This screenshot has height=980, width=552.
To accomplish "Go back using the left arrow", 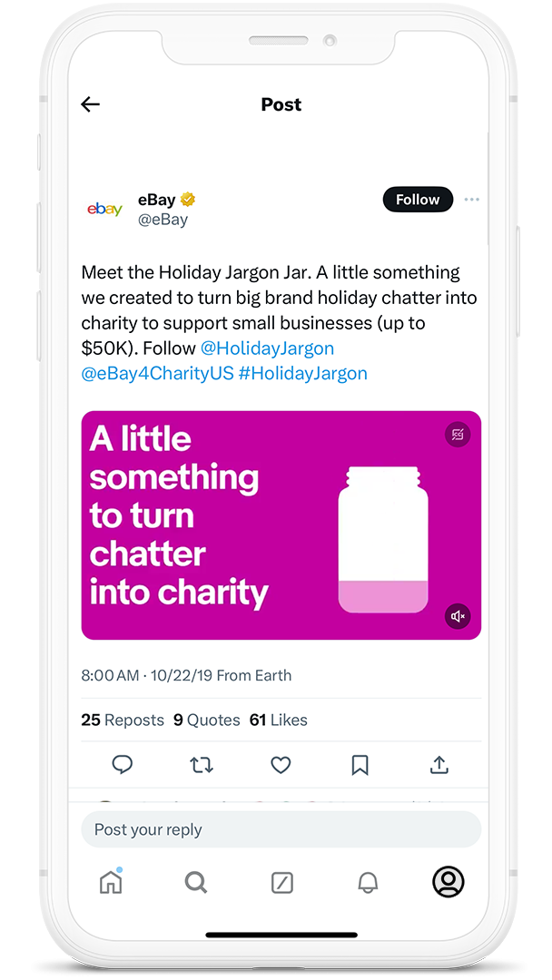I will click(x=91, y=104).
